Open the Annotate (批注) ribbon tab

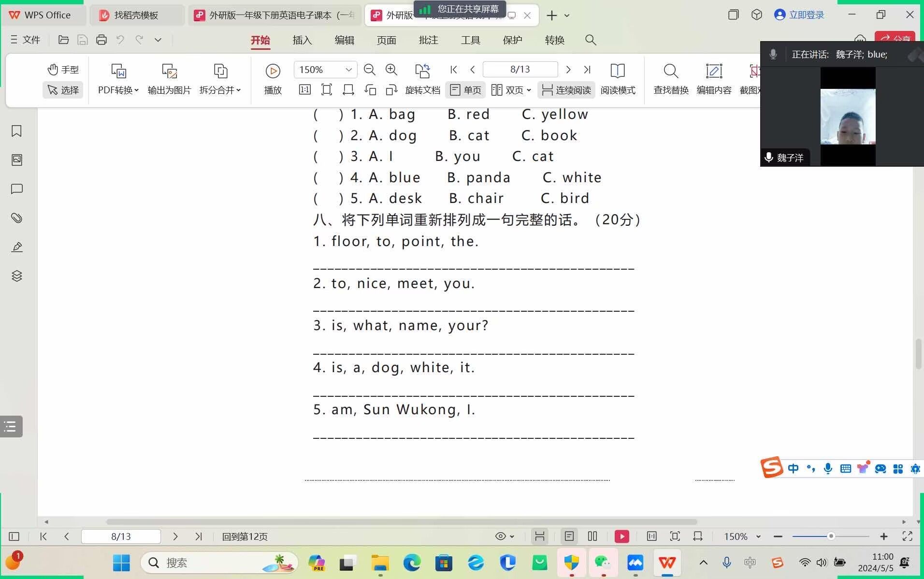[x=428, y=40]
